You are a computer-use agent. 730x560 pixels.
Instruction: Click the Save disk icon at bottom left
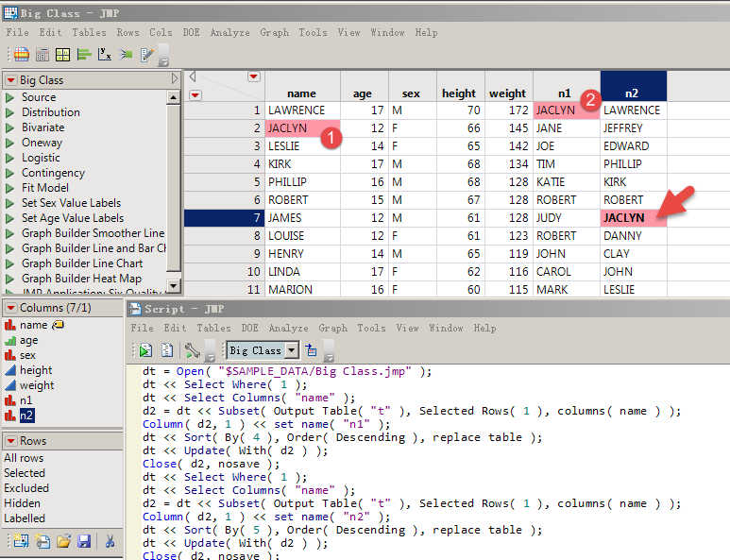coord(83,541)
